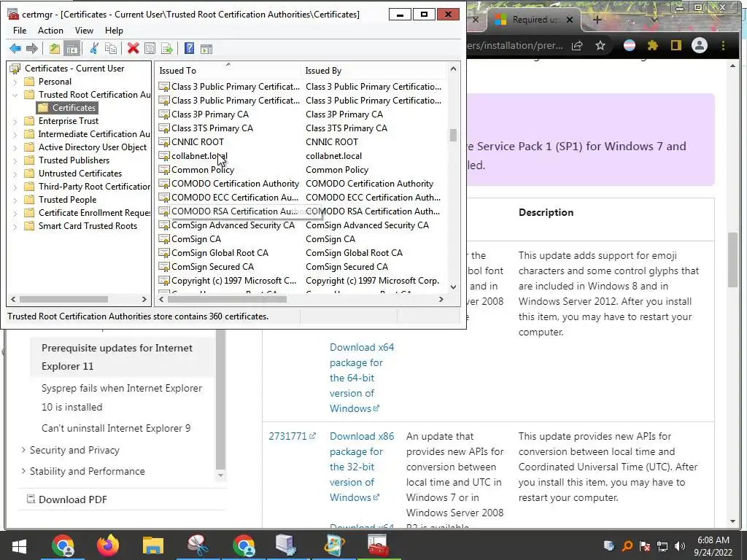The image size is (747, 560).
Task: Go up one level using folder arrow icon
Action: (55, 49)
